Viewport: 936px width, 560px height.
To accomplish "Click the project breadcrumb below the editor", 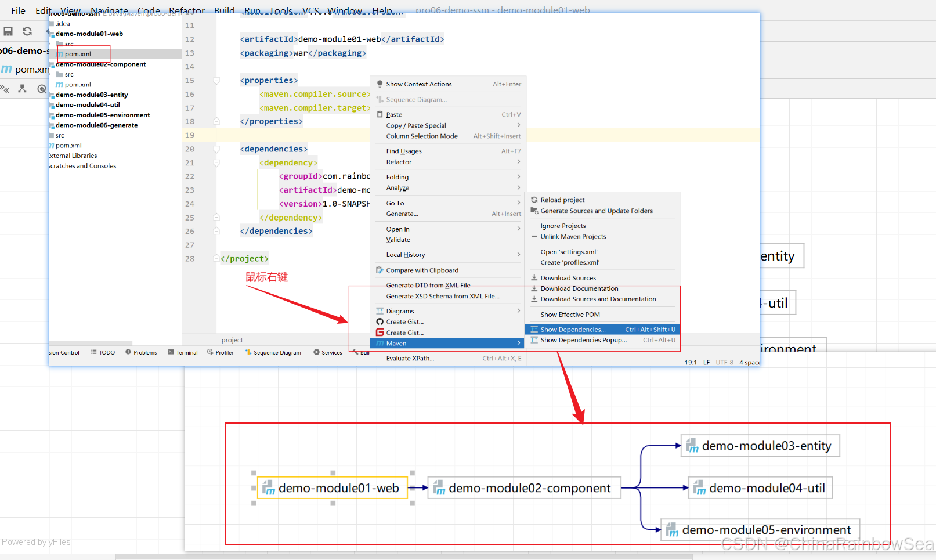I will [x=232, y=341].
